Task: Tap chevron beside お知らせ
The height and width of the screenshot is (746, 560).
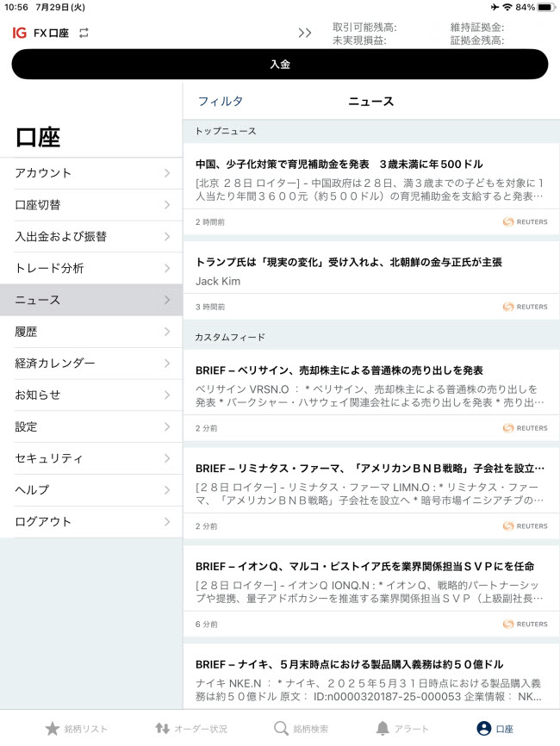Action: tap(167, 395)
